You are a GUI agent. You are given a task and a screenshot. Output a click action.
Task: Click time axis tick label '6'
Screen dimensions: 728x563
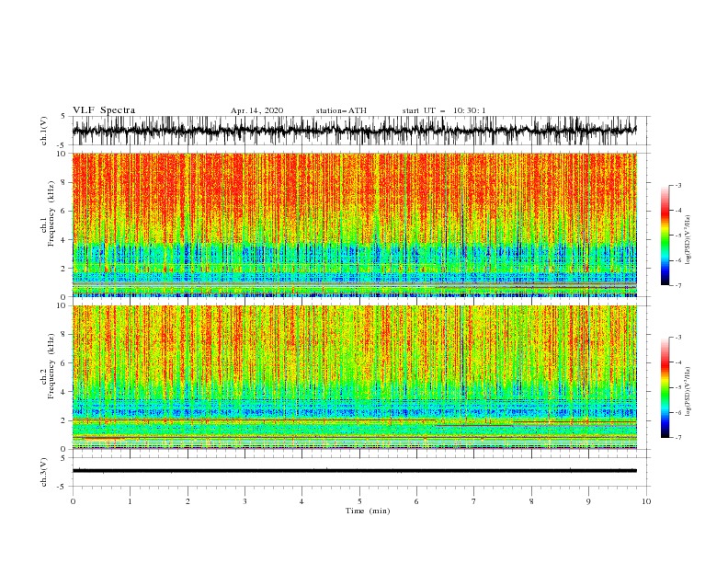[x=416, y=501]
